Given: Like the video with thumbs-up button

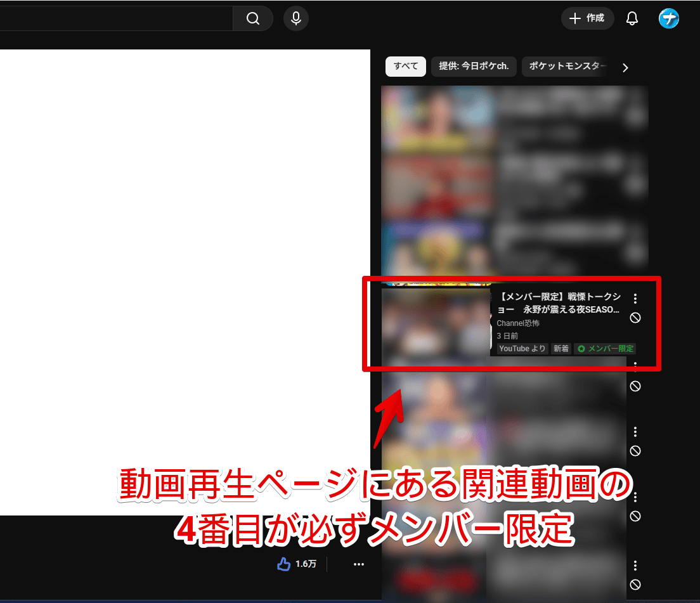Looking at the screenshot, I should pos(284,564).
